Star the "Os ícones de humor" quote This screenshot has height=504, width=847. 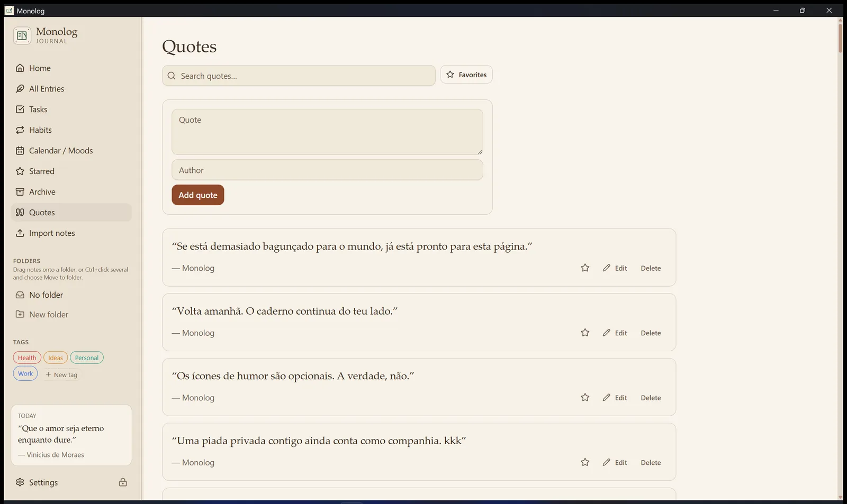click(585, 398)
